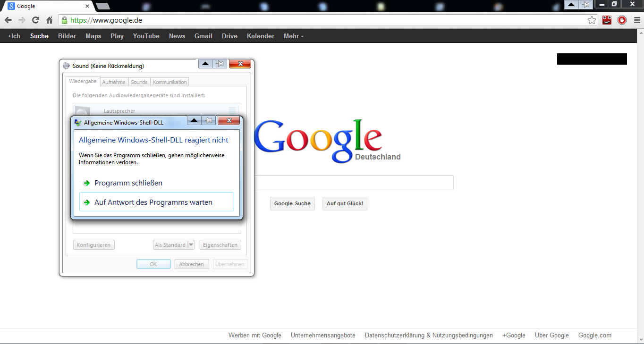
Task: Click the Als Standard button
Action: (x=170, y=245)
